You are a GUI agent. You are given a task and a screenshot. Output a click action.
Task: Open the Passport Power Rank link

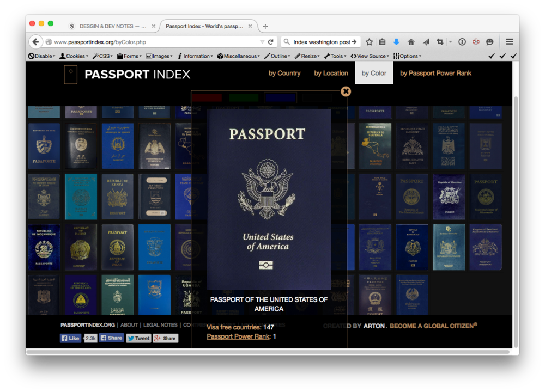click(x=238, y=336)
